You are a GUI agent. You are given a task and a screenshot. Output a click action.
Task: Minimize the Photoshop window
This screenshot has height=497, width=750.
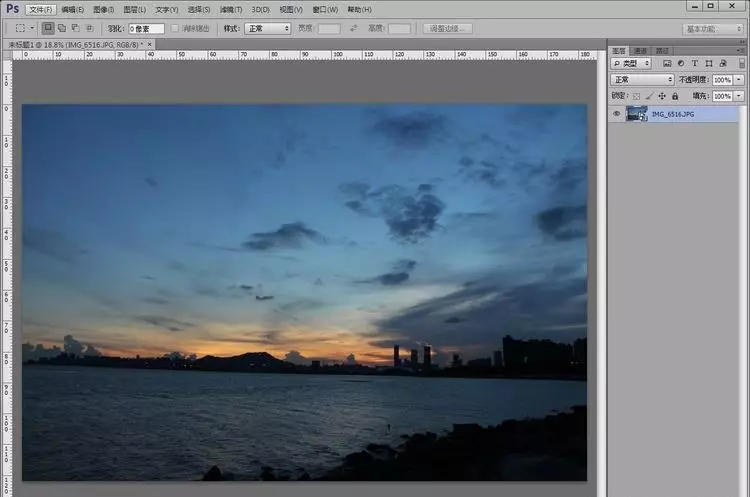click(695, 6)
